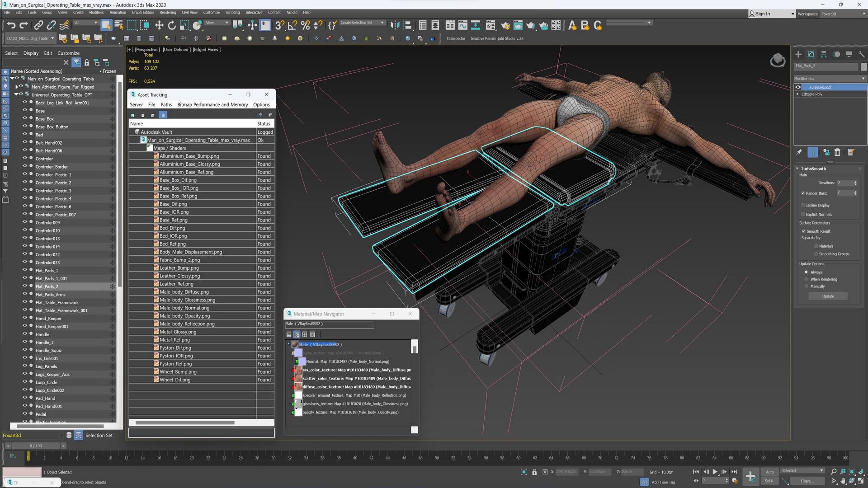The height and width of the screenshot is (488, 868).
Task: Switch to the Modify panel tab icon
Action: [811, 54]
